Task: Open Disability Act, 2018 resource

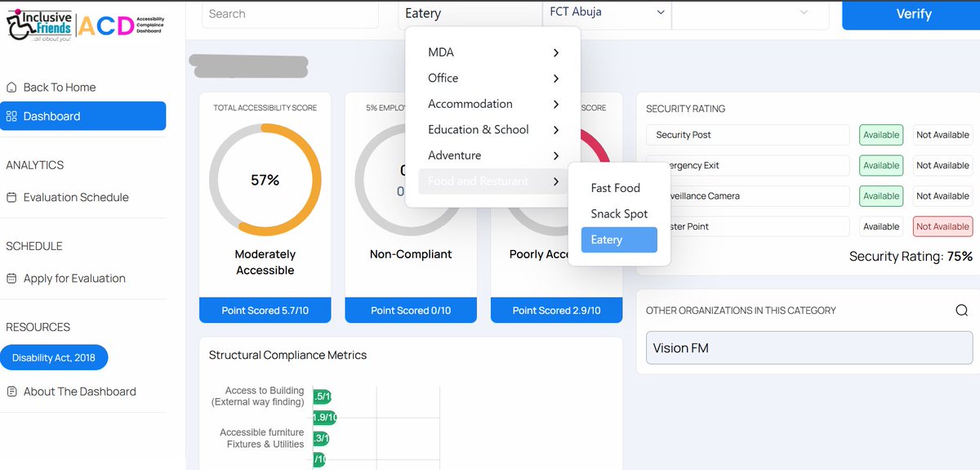Action: click(x=54, y=358)
